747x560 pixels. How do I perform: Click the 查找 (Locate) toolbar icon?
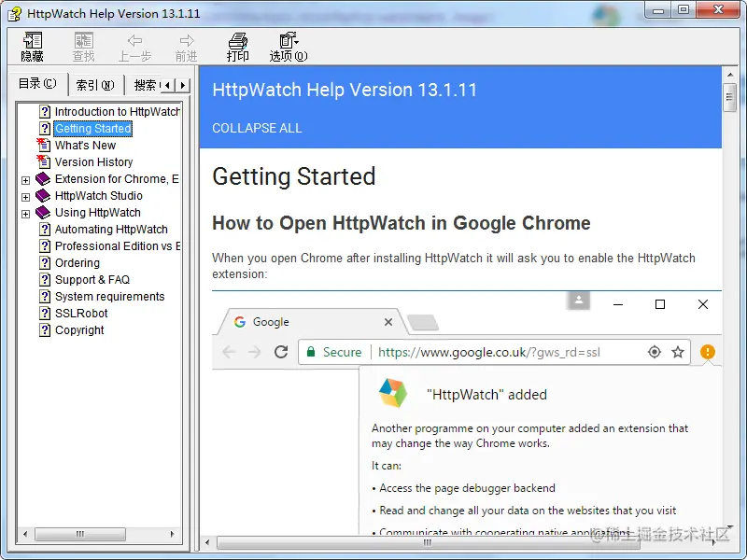[x=83, y=48]
